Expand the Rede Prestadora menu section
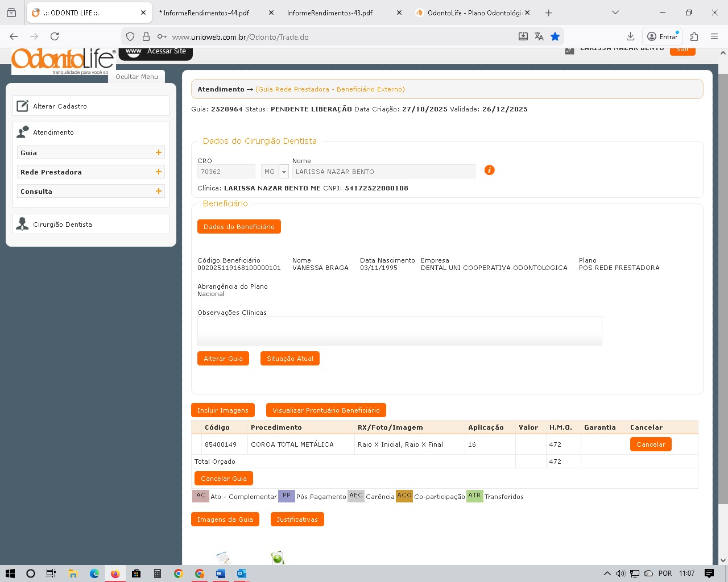Image resolution: width=728 pixels, height=582 pixels. point(159,172)
